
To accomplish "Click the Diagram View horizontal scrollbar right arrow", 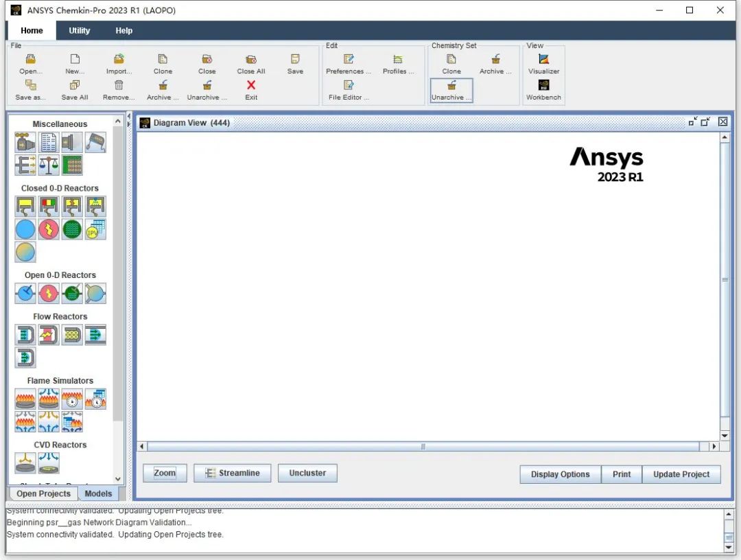I will tap(714, 446).
